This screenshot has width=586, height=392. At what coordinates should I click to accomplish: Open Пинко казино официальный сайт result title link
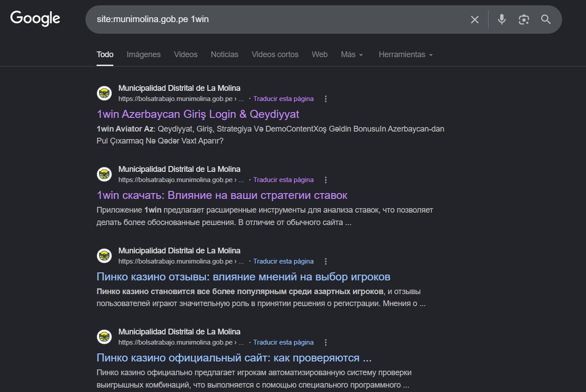pyautogui.click(x=234, y=358)
